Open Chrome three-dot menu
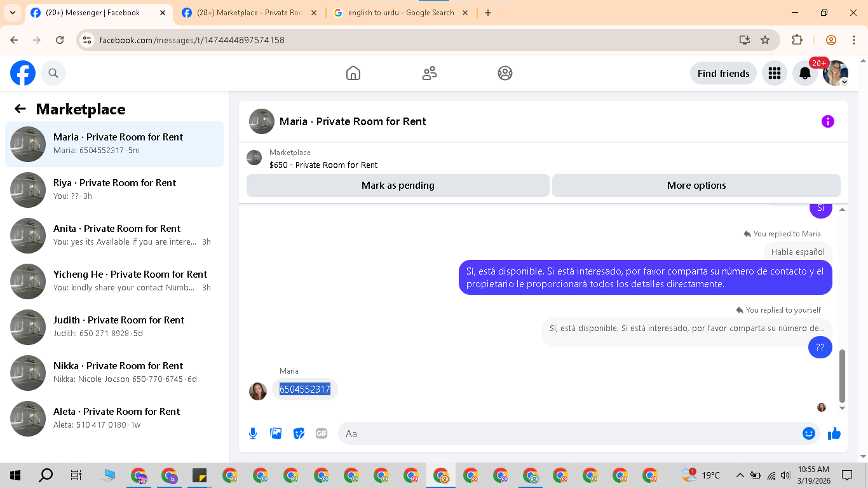This screenshot has height=488, width=868. coord(853,40)
